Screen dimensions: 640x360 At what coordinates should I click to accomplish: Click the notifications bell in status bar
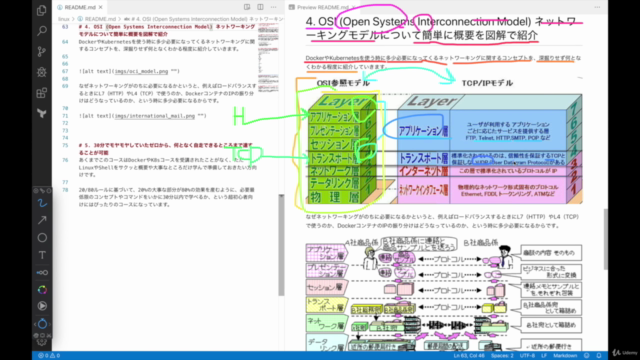click(x=599, y=356)
